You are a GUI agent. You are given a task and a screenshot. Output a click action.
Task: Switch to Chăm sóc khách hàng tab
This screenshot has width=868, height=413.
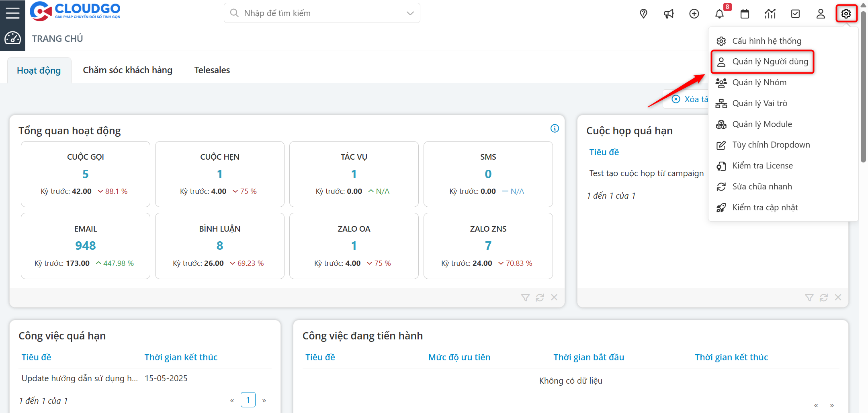(x=127, y=70)
